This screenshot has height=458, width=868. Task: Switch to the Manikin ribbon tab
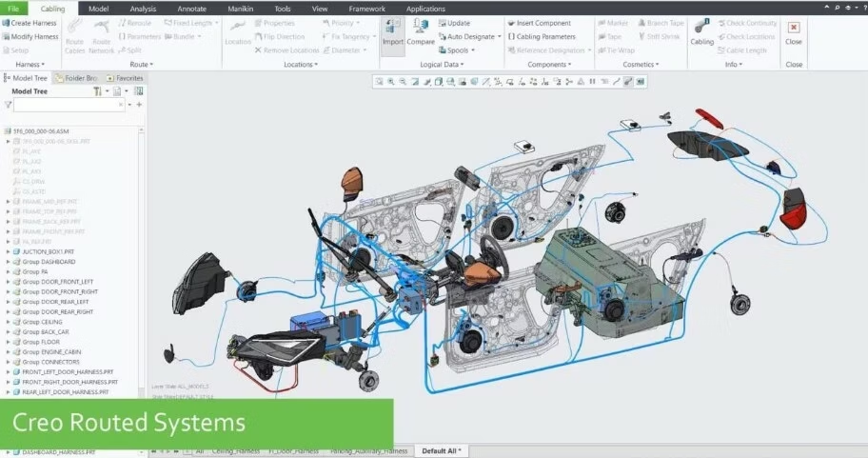pyautogui.click(x=240, y=9)
